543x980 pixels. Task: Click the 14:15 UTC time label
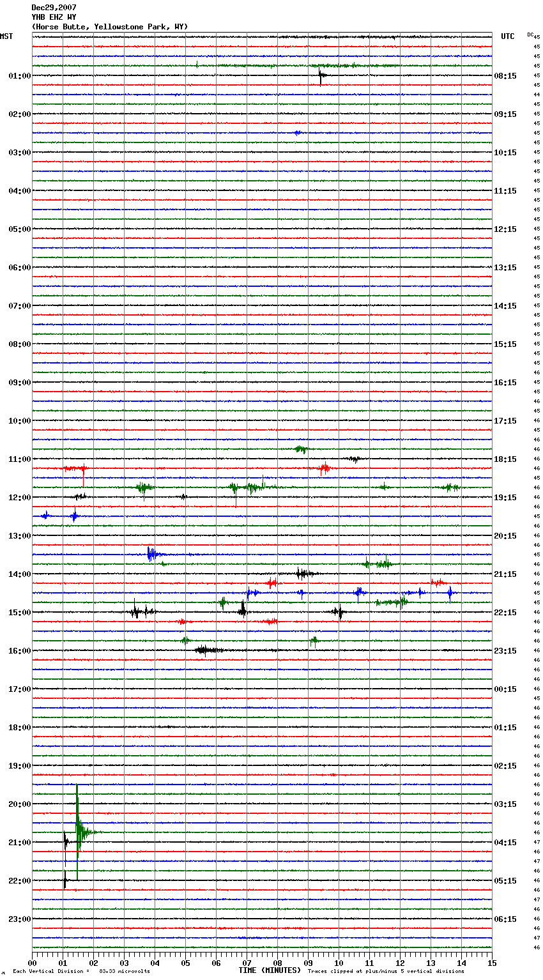click(505, 306)
